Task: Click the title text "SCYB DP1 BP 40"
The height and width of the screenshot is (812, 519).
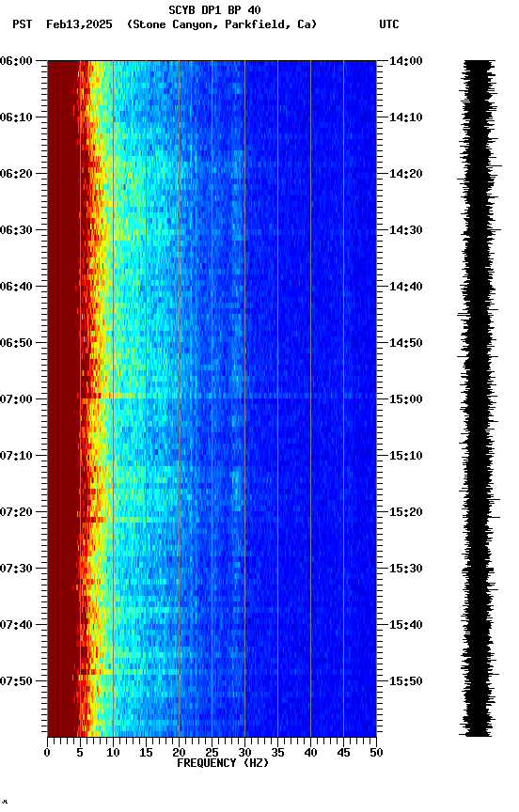Action: pyautogui.click(x=214, y=9)
